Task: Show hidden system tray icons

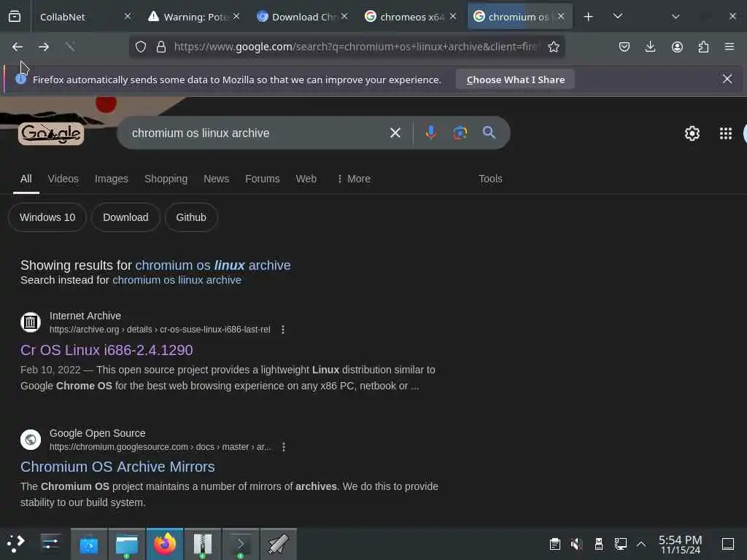Action: pyautogui.click(x=641, y=544)
